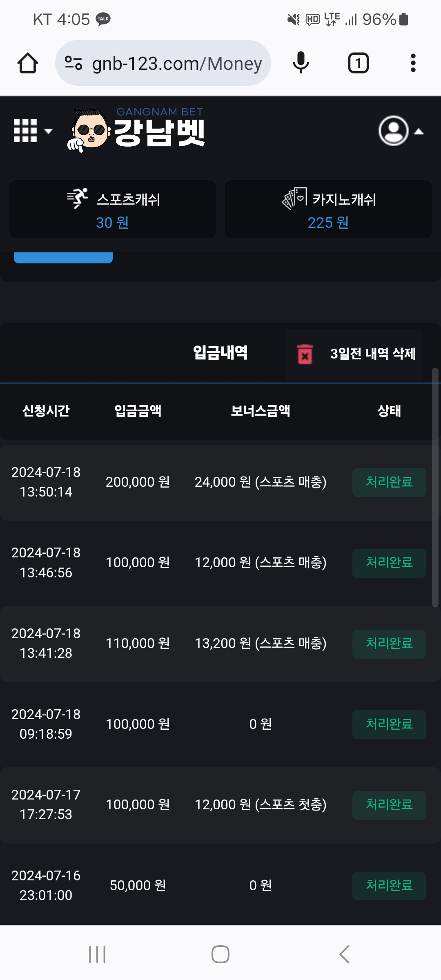The width and height of the screenshot is (441, 980).
Task: Click the blue button above 입금내역
Action: (63, 258)
